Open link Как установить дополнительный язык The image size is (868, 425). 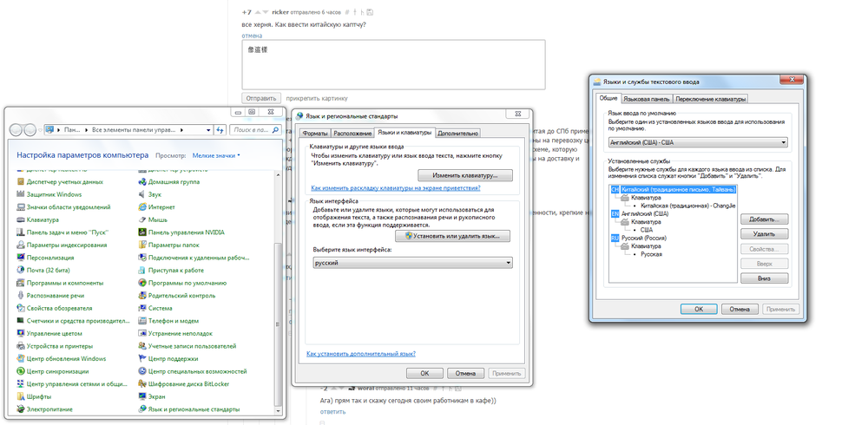(x=360, y=354)
